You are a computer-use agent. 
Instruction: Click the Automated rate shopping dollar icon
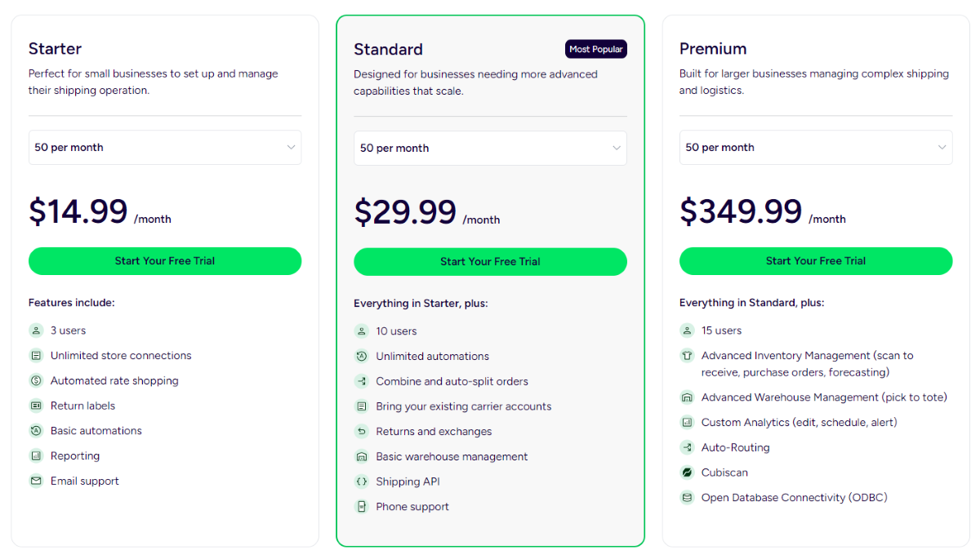click(x=36, y=380)
